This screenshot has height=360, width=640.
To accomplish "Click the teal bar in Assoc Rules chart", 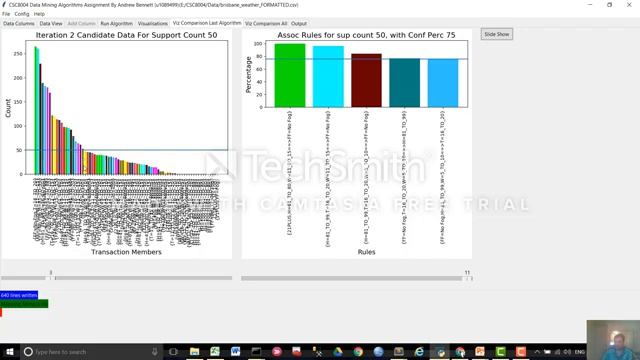I will click(x=404, y=83).
